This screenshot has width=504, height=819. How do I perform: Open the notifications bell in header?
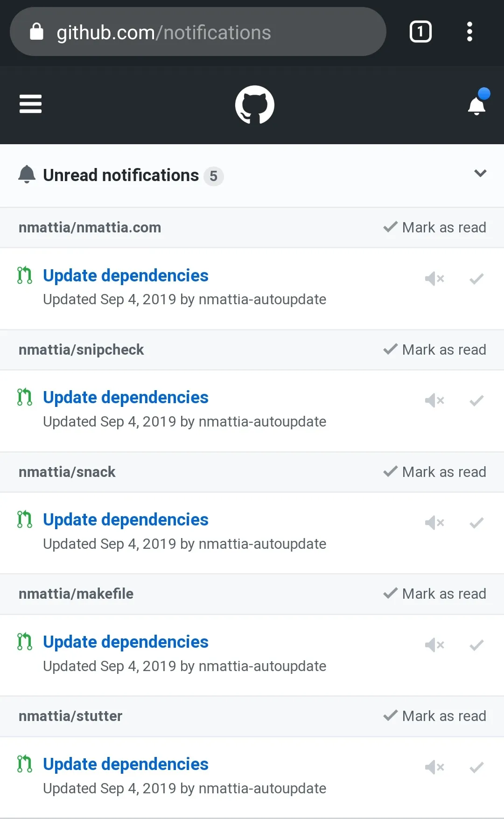click(477, 105)
